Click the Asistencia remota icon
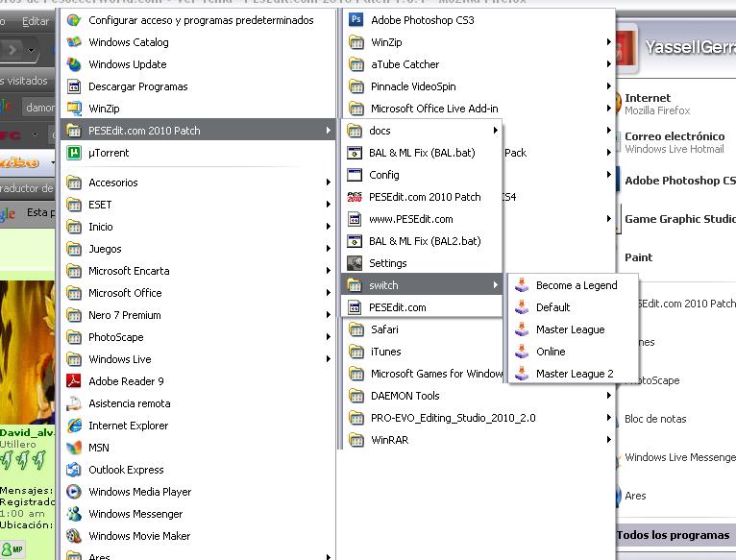The height and width of the screenshot is (560, 736). point(74,403)
